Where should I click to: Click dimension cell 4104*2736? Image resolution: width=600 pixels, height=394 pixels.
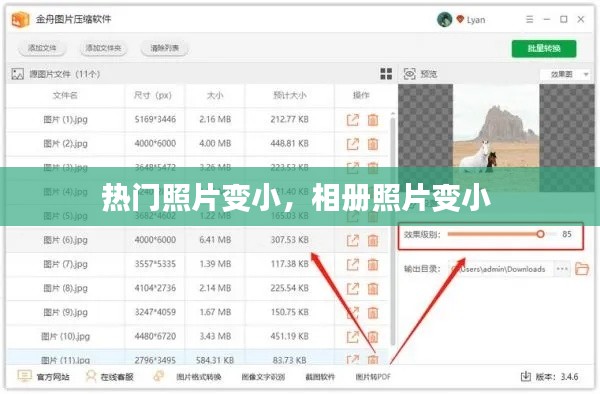[155, 288]
